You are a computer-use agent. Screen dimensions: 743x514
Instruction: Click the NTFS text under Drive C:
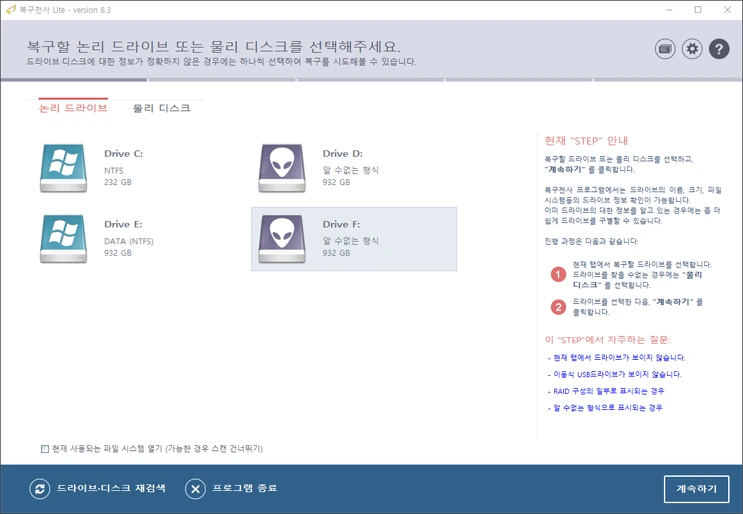114,171
